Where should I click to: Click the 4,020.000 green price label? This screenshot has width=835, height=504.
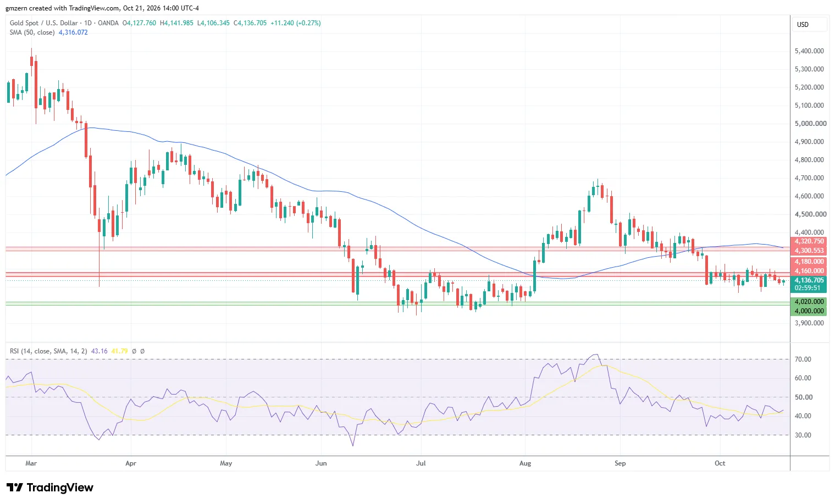tap(809, 302)
